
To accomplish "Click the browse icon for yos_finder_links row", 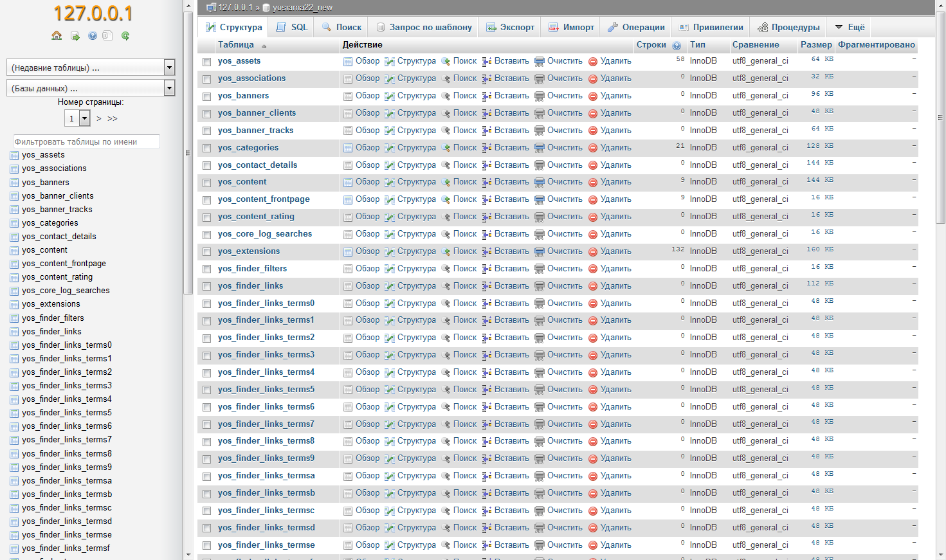I will [348, 287].
